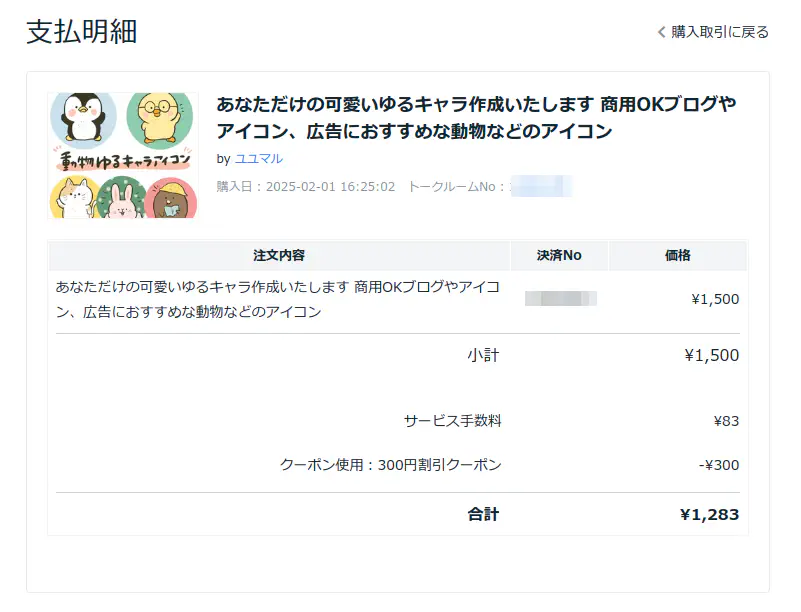The image size is (801, 612).
Task: Click the サービス手数料 service fee label
Action: (x=452, y=421)
